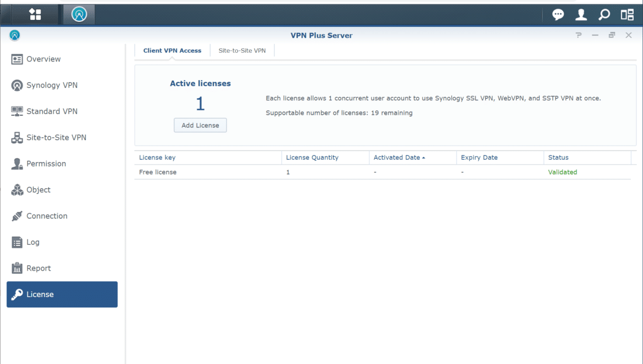Open Standard VPN settings

coord(62,111)
